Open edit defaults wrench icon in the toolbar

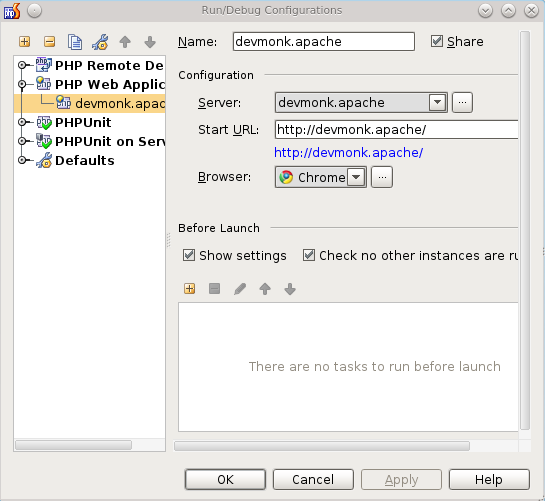pyautogui.click(x=100, y=42)
